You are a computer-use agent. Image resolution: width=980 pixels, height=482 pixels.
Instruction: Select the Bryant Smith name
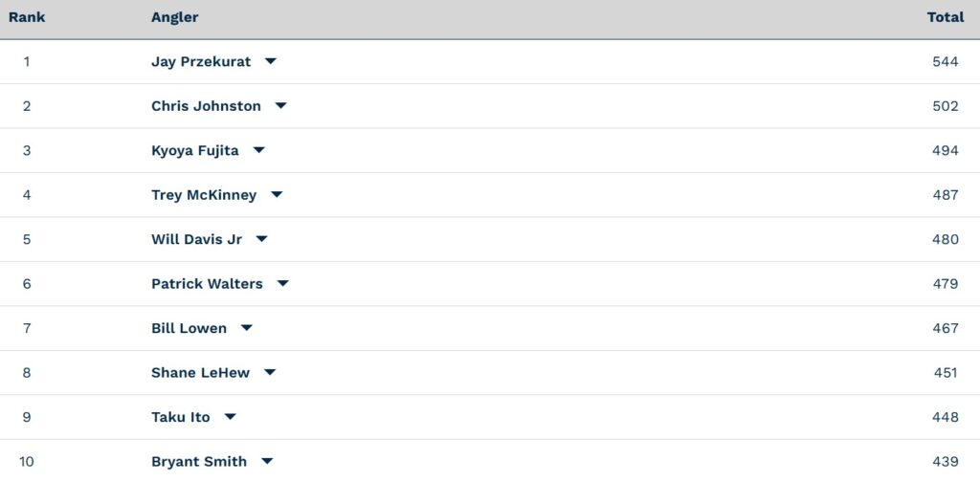[x=199, y=462]
